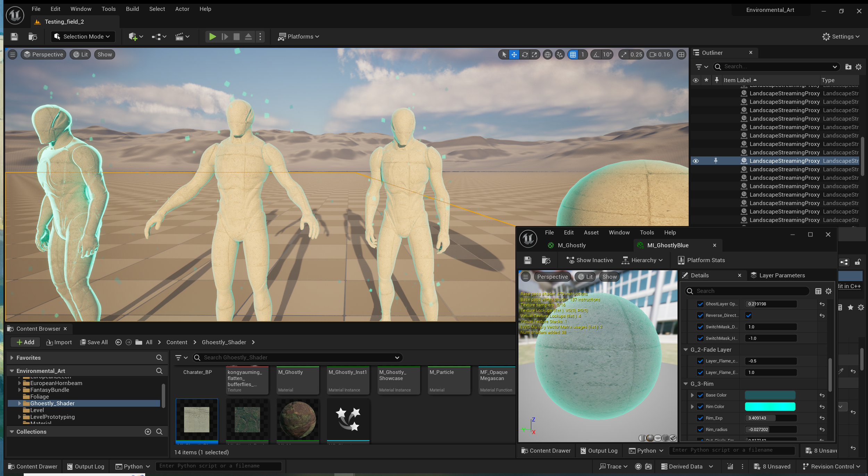868x476 pixels.
Task: Disable the Rim_Exp parameter override checkbox
Action: [x=700, y=418]
